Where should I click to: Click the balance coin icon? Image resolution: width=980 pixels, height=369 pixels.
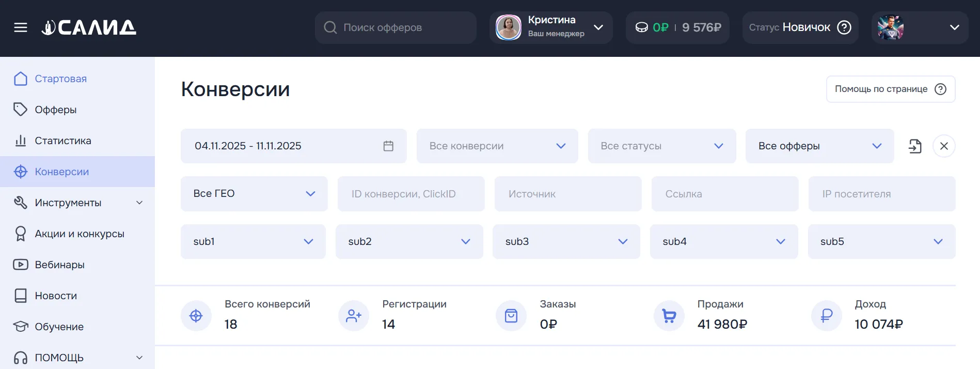(641, 27)
